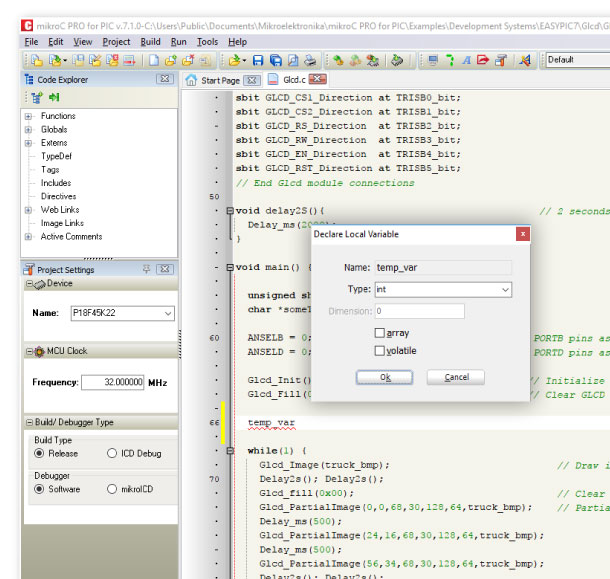The height and width of the screenshot is (579, 610).
Task: Select mikroICD debugger option
Action: point(112,489)
